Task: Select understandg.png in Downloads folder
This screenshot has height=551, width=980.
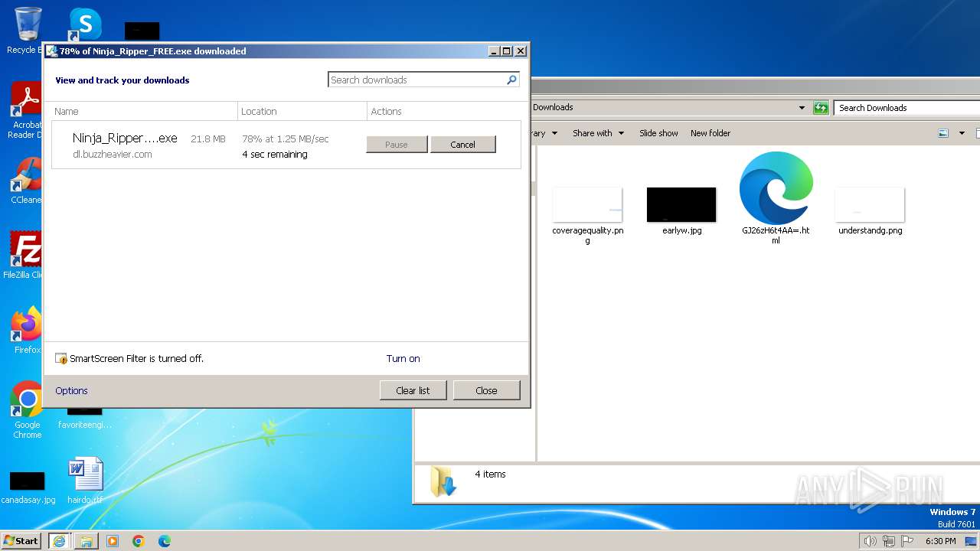Action: coord(870,210)
